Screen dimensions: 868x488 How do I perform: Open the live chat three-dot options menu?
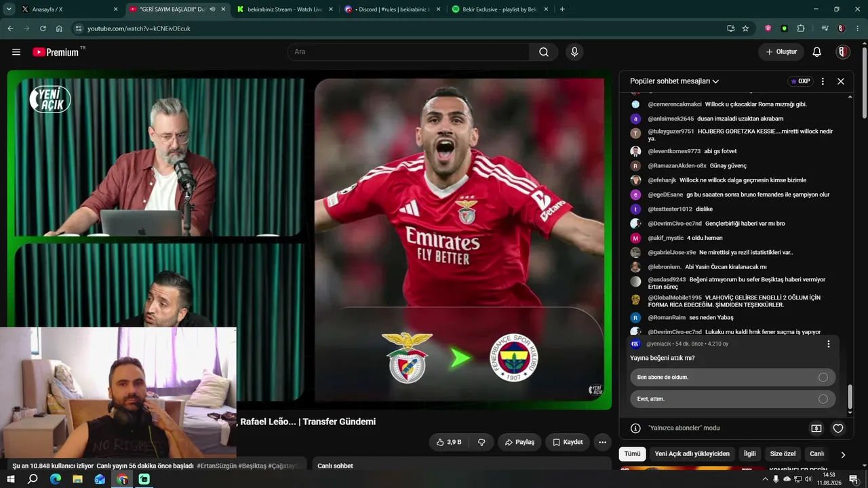point(823,81)
